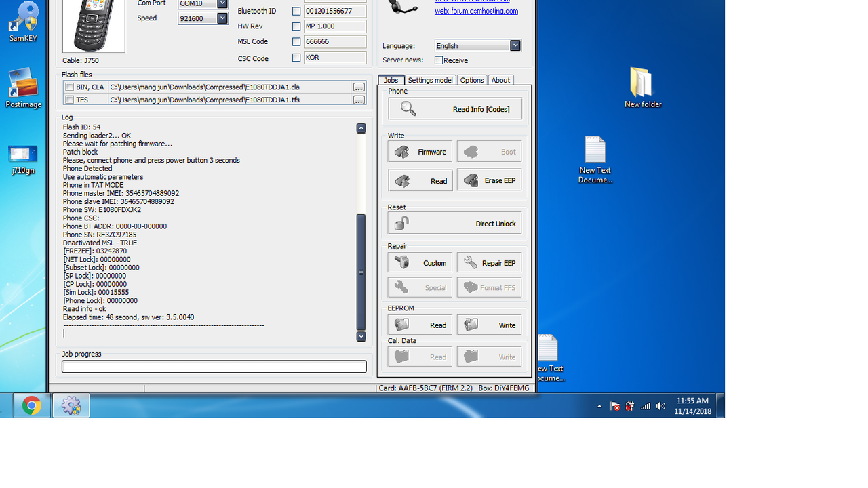Click the TFS file path field

(229, 100)
